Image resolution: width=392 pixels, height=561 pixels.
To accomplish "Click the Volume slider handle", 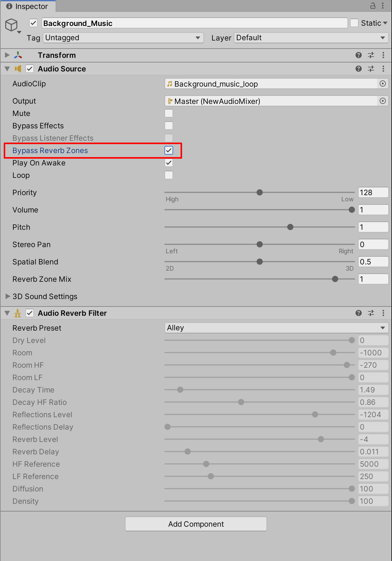I will [352, 210].
